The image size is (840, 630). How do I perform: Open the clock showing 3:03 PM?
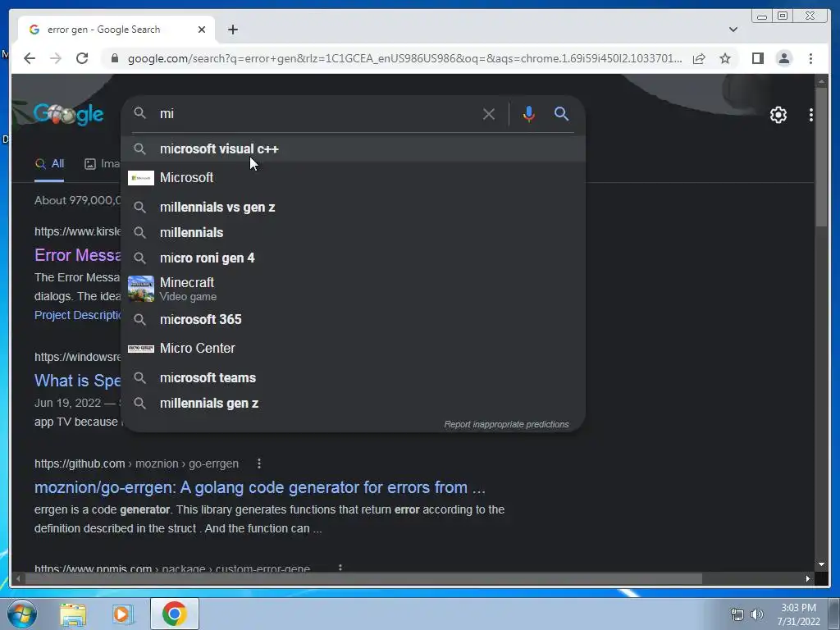pyautogui.click(x=798, y=614)
